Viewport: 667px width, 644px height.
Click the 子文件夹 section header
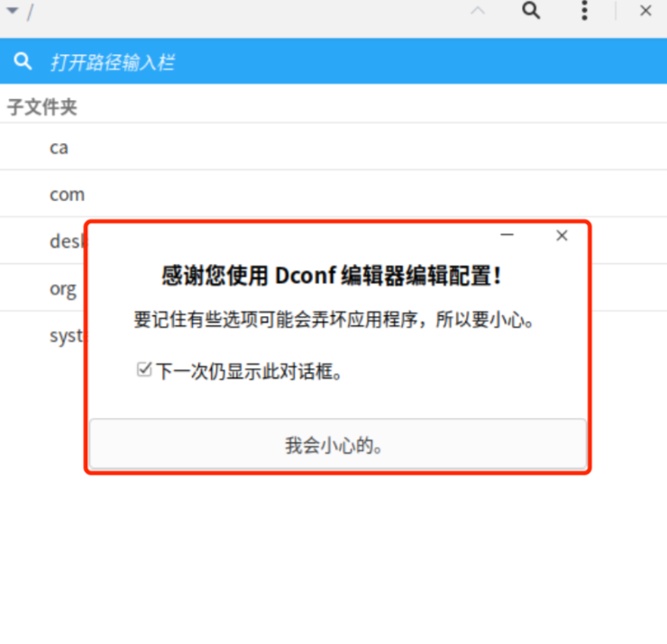(x=42, y=106)
